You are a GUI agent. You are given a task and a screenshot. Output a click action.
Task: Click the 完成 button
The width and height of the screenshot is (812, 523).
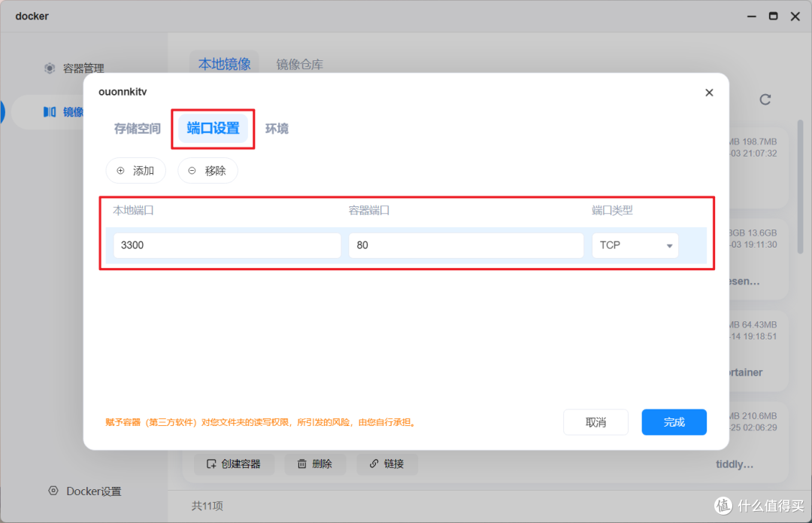tap(674, 422)
